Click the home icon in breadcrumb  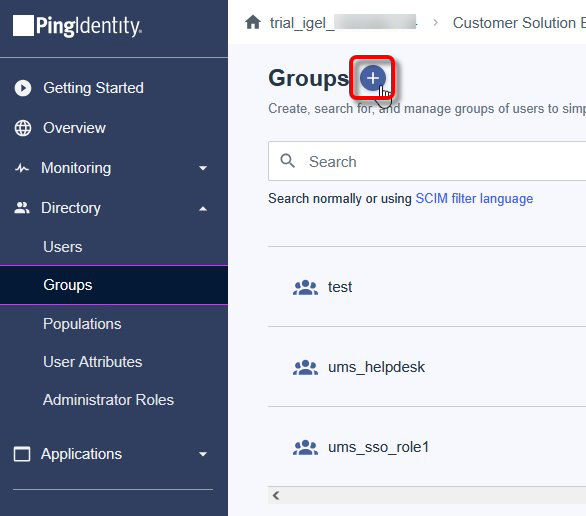253,22
